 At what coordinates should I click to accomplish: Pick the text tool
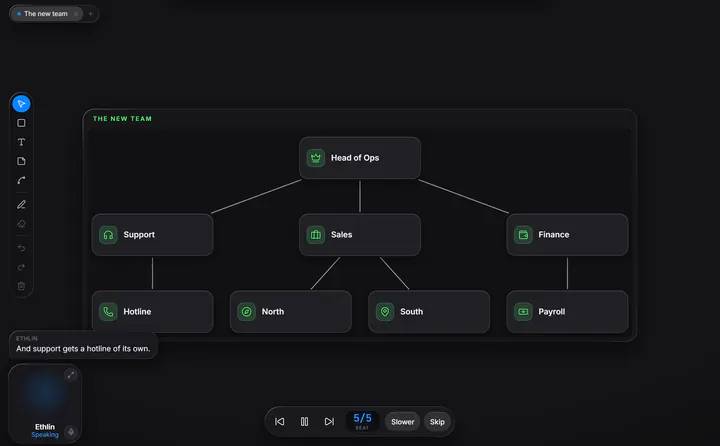point(21,142)
